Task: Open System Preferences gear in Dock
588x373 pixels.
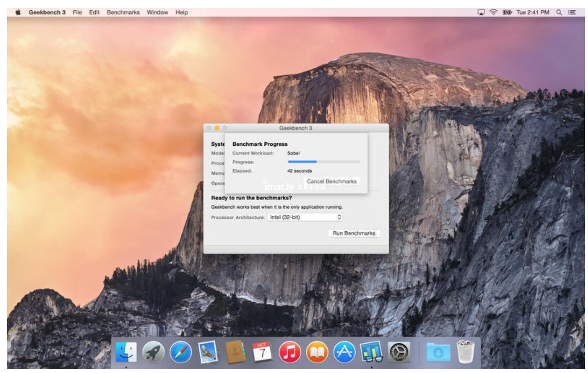Action: point(399,352)
